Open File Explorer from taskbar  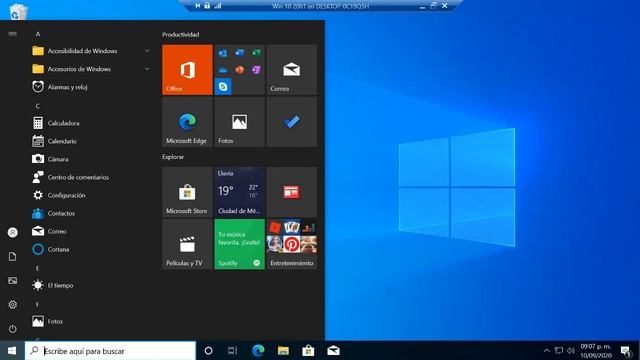pos(283,351)
